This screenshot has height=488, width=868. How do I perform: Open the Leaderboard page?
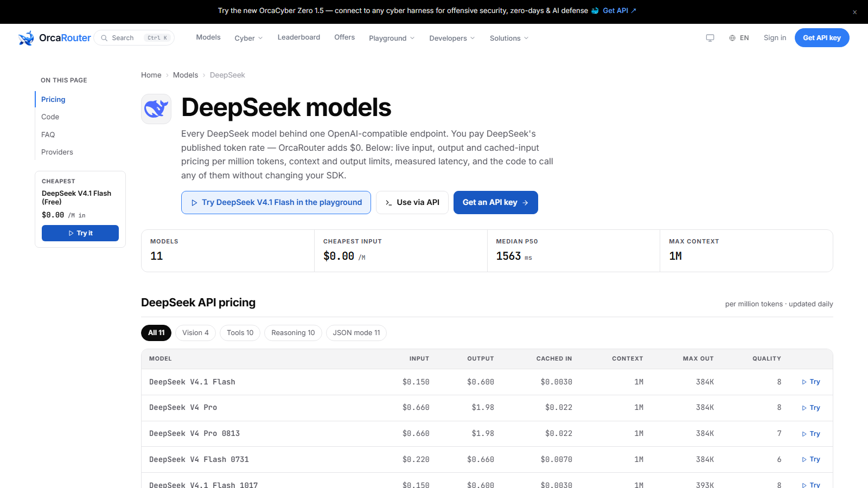[299, 37]
